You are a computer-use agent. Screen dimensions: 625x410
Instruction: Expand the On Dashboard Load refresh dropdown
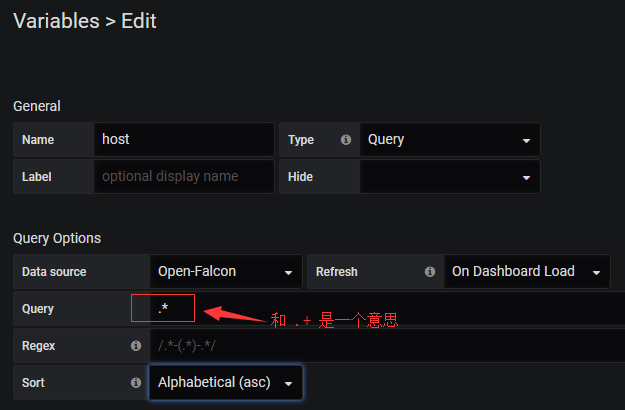[526, 271]
